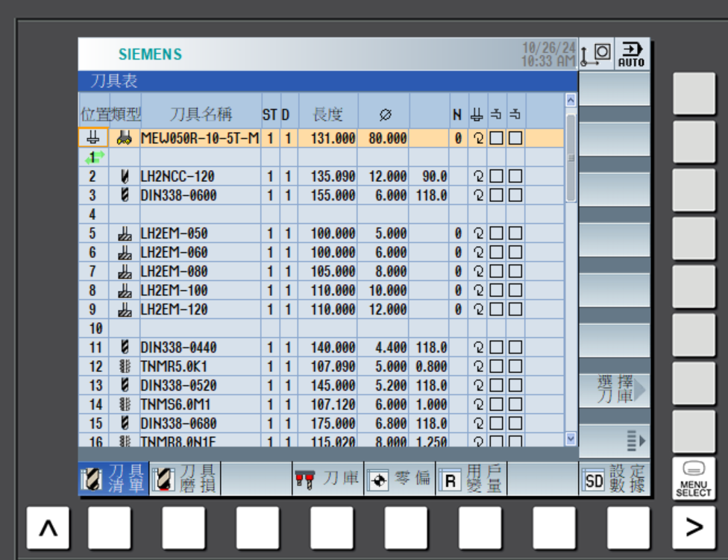Image resolution: width=728 pixels, height=560 pixels.
Task: Click spindle rotation icon for DIN338-0600
Action: (x=478, y=195)
